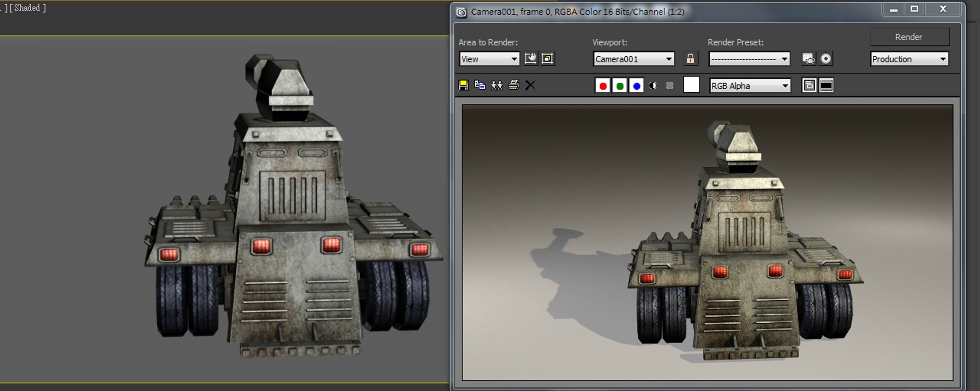Toggle the monochrome display button
980x391 pixels.
[670, 86]
